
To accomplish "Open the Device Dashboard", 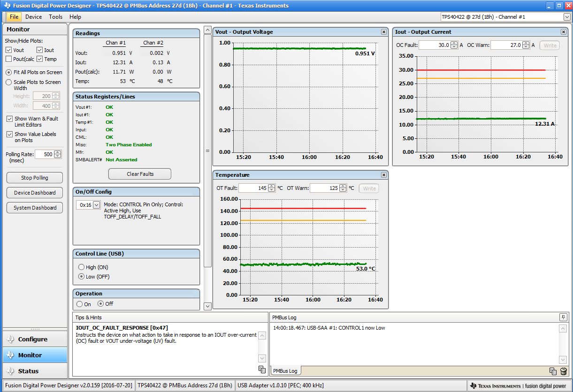I will coord(35,193).
